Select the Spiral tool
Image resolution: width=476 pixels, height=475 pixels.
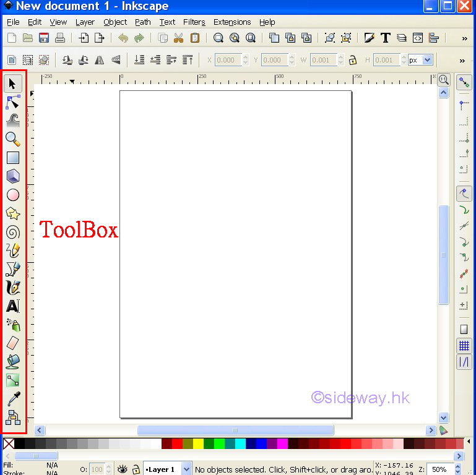click(x=13, y=232)
